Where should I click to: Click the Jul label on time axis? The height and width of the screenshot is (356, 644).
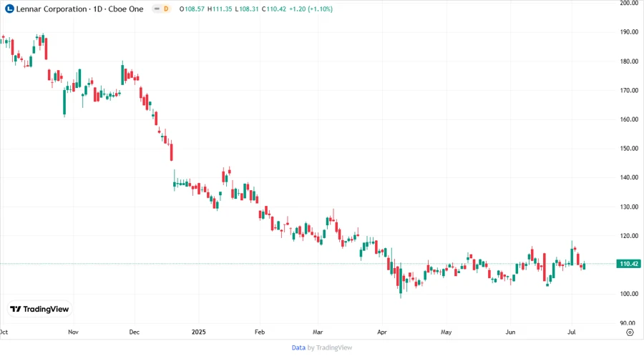point(571,332)
